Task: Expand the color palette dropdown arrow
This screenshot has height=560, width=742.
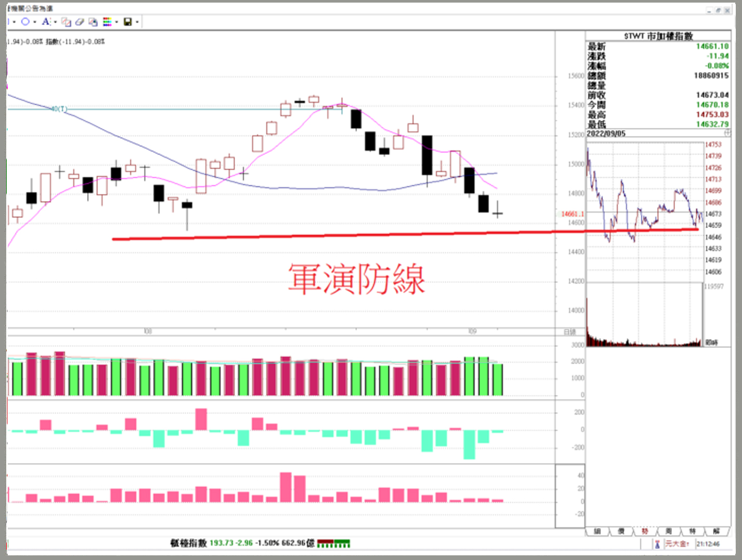Action: pyautogui.click(x=117, y=22)
